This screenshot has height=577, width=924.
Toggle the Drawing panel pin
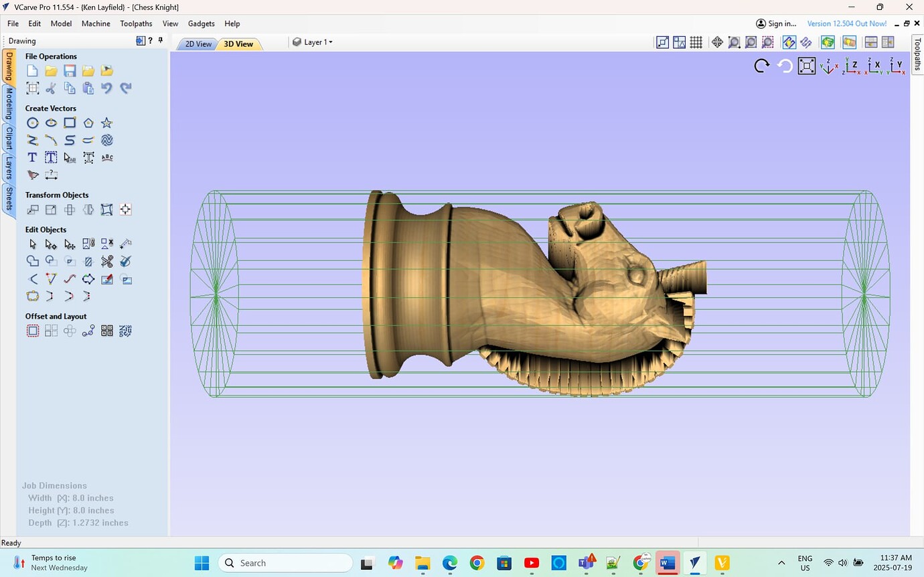click(160, 40)
